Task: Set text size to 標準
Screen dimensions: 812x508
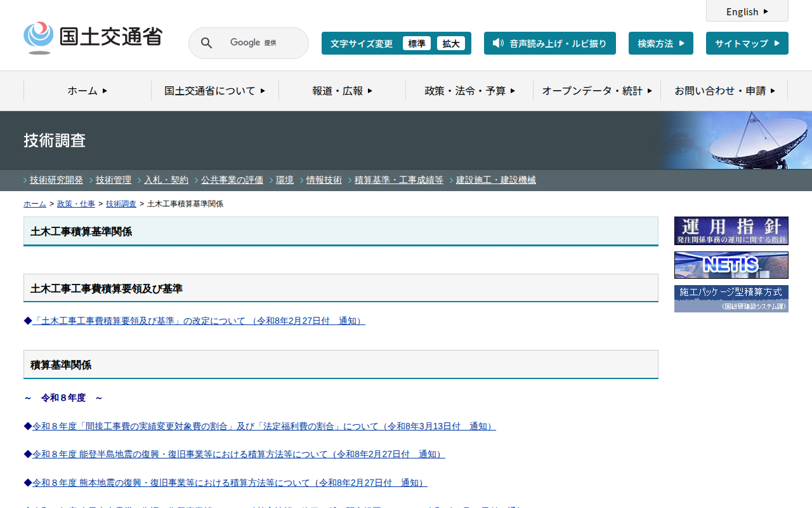Action: [416, 43]
